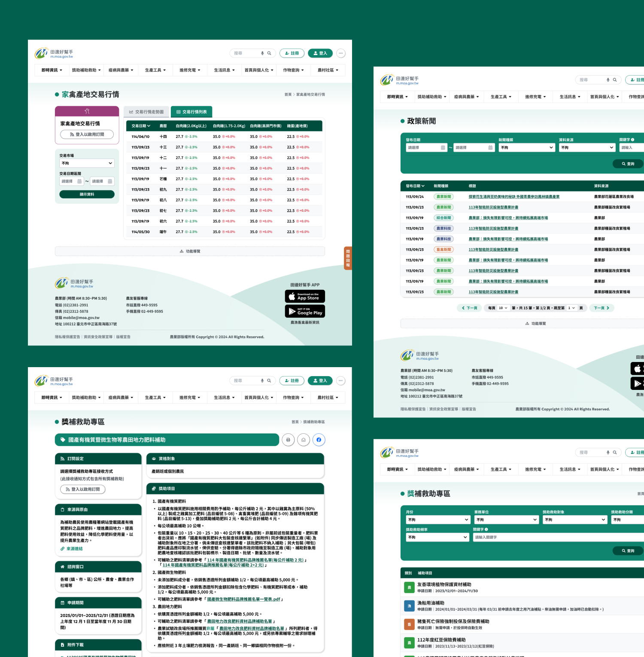Click the Google Play badge in the poultry page footer
644x657 pixels.
pyautogui.click(x=305, y=311)
